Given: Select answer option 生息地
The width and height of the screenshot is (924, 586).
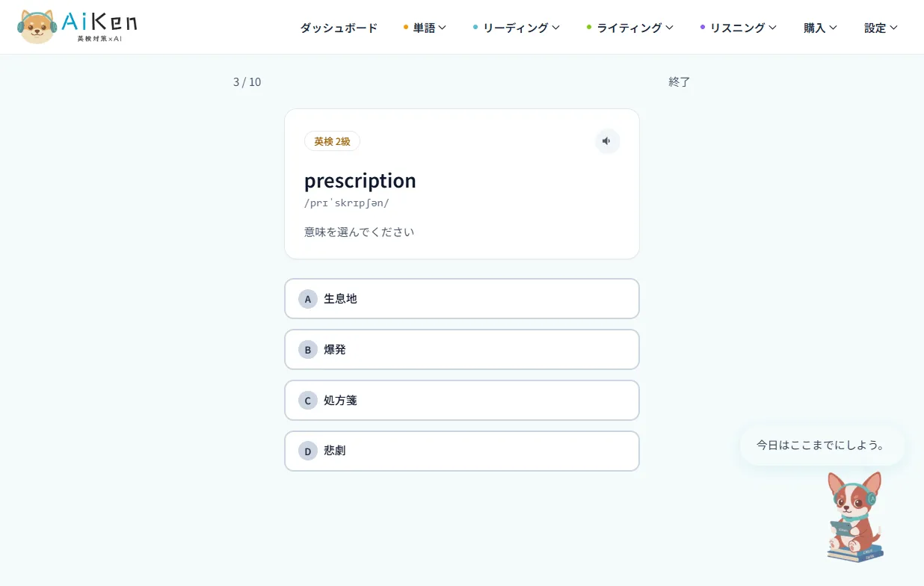Looking at the screenshot, I should coord(462,299).
